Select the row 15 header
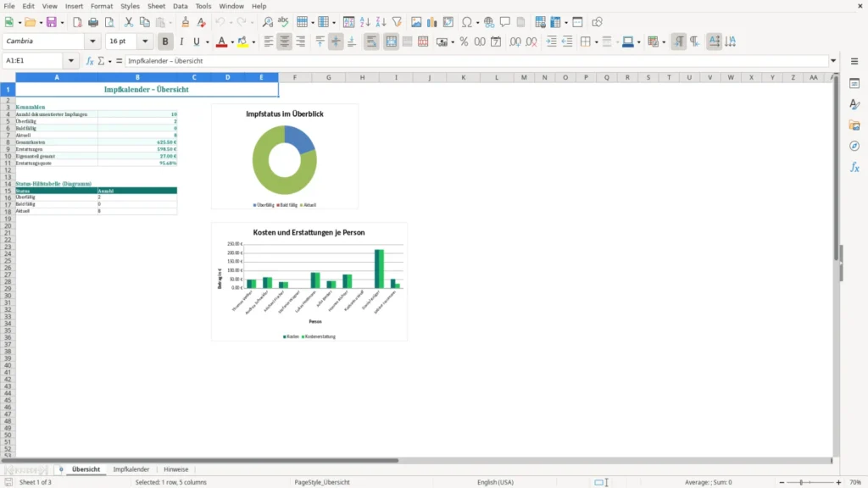This screenshot has height=488, width=868. pyautogui.click(x=8, y=191)
